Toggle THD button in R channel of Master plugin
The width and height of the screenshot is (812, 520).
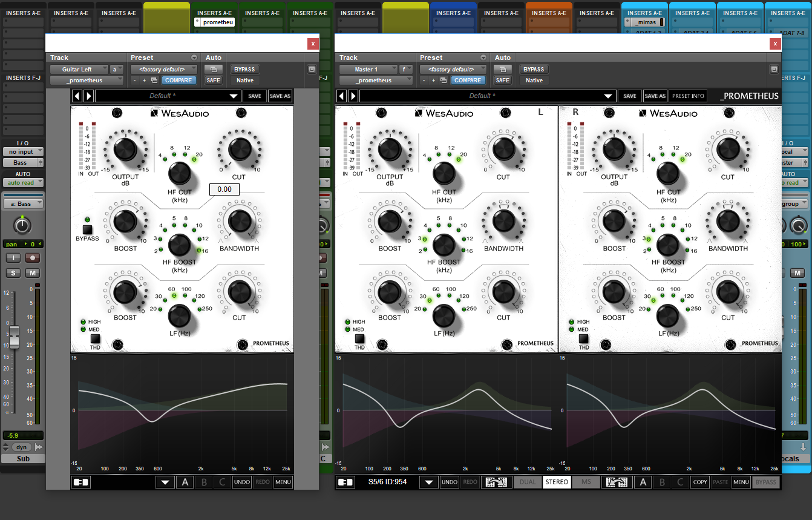[584, 339]
